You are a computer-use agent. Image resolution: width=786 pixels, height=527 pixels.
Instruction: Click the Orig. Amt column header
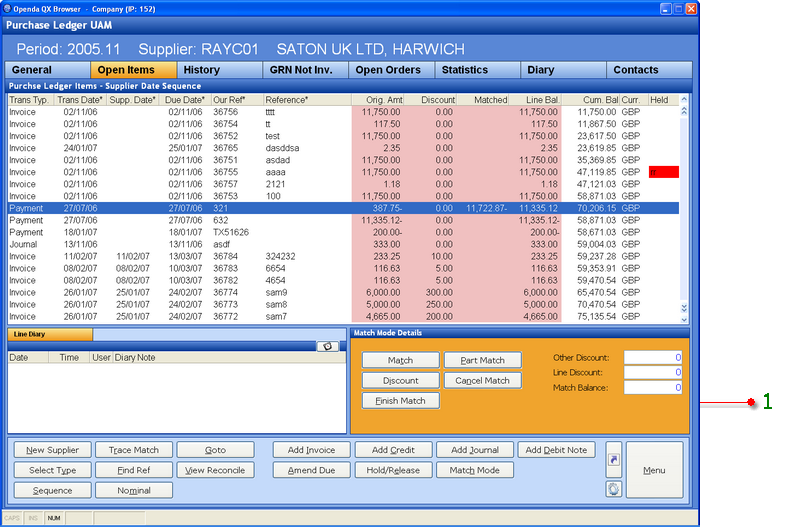click(x=378, y=100)
